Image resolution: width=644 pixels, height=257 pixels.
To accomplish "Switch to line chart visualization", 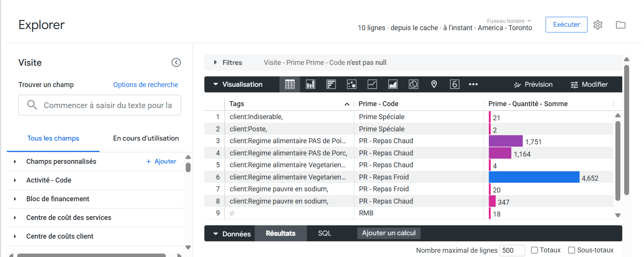I will 372,84.
